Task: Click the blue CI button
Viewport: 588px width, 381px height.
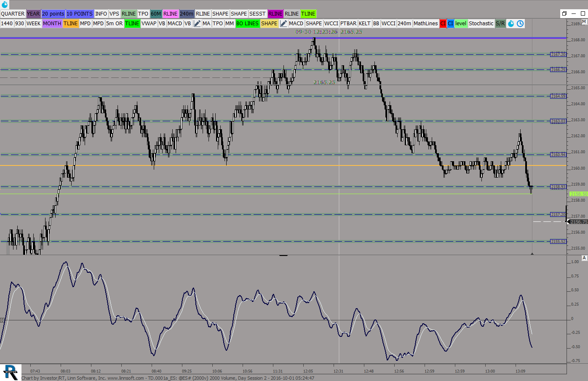Action: coord(450,24)
